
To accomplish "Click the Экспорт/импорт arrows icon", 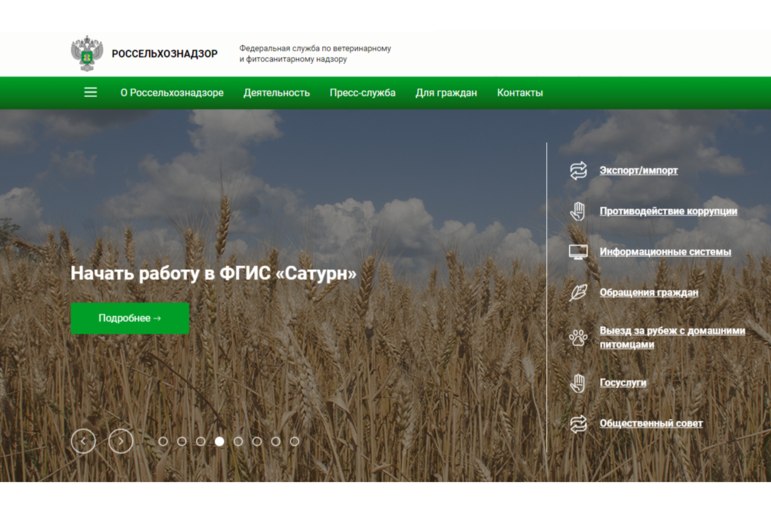I will point(578,170).
